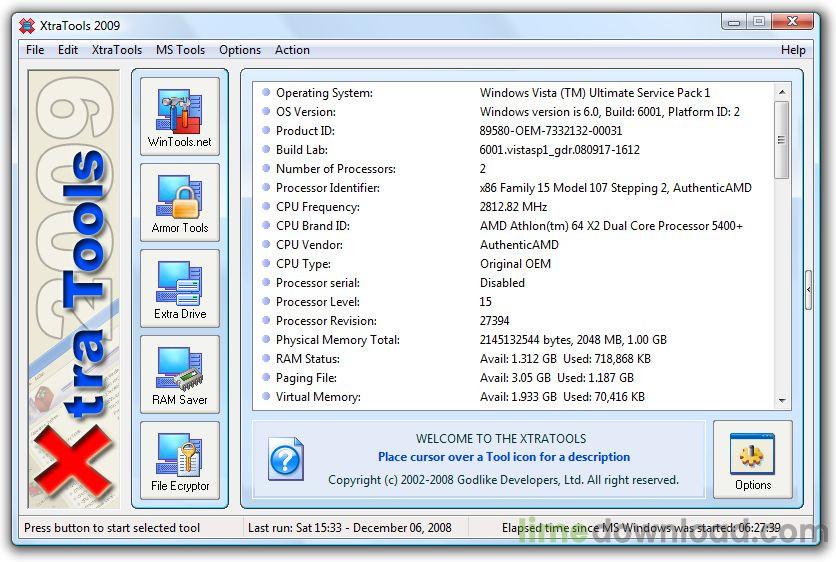836x562 pixels.
Task: Click the XtraTools app icon in title bar
Action: [27, 25]
